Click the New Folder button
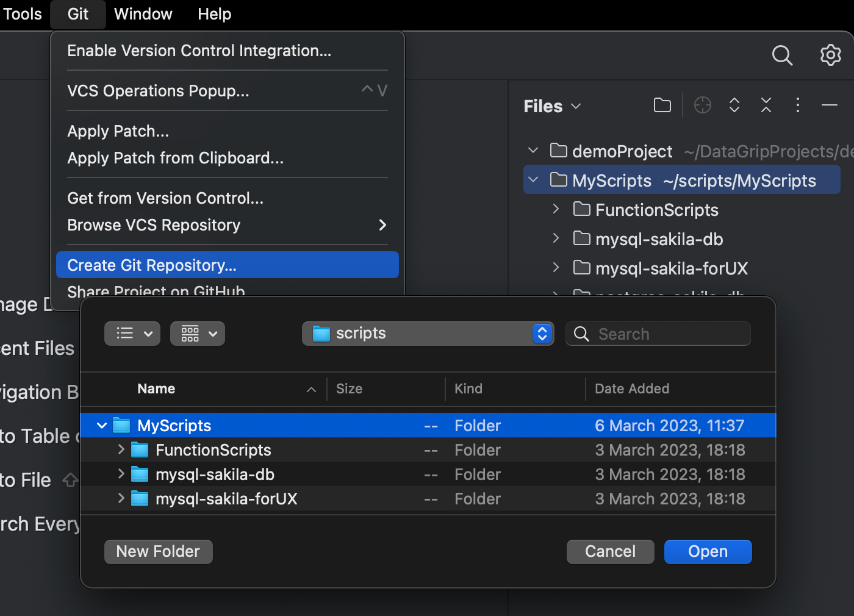The height and width of the screenshot is (616, 854). click(158, 552)
